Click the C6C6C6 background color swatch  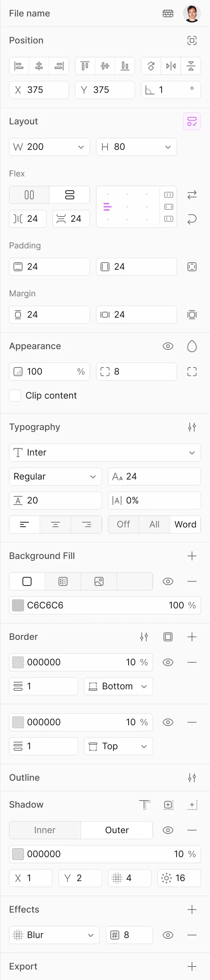[x=18, y=605]
